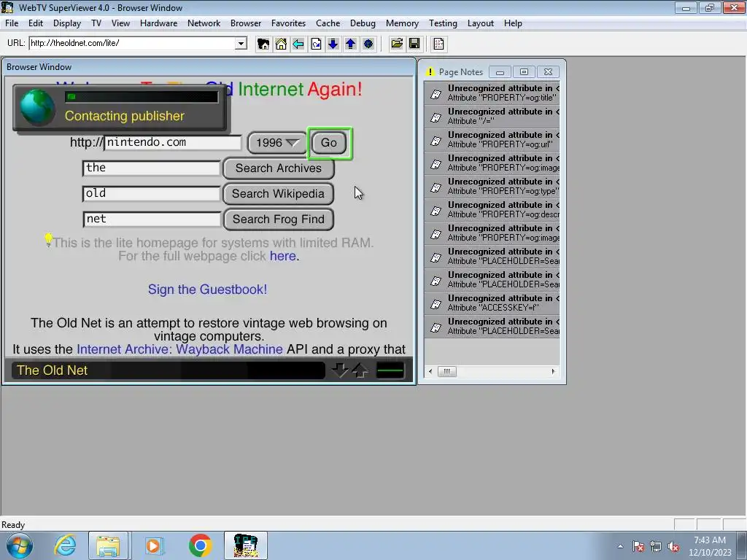Open Internet Archive: Wayback Machine link
Screen dimensions: 747x560
[179, 349]
